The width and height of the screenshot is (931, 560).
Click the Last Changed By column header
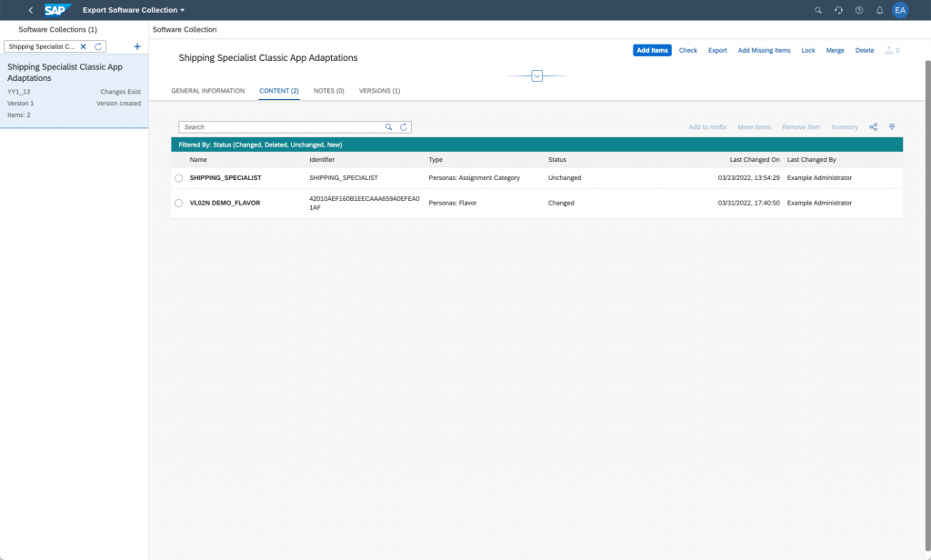coord(812,160)
